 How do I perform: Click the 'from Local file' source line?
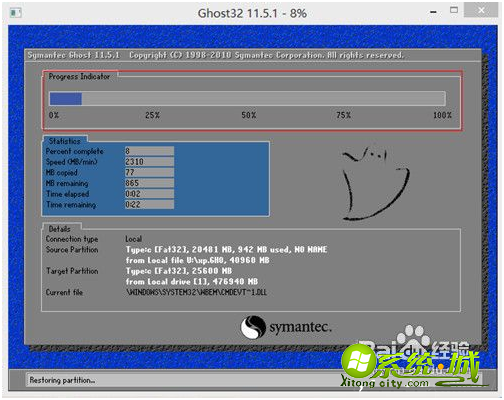197,260
